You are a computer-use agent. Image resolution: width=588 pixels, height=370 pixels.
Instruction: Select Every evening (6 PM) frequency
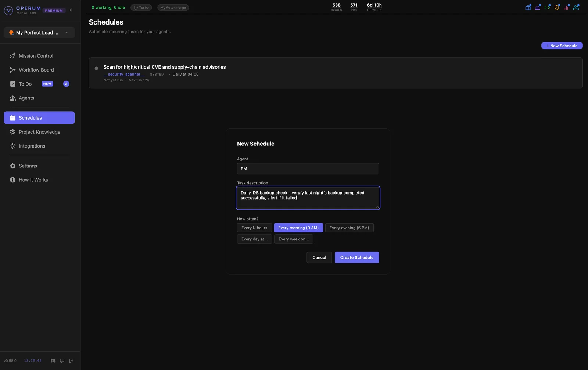pos(349,228)
